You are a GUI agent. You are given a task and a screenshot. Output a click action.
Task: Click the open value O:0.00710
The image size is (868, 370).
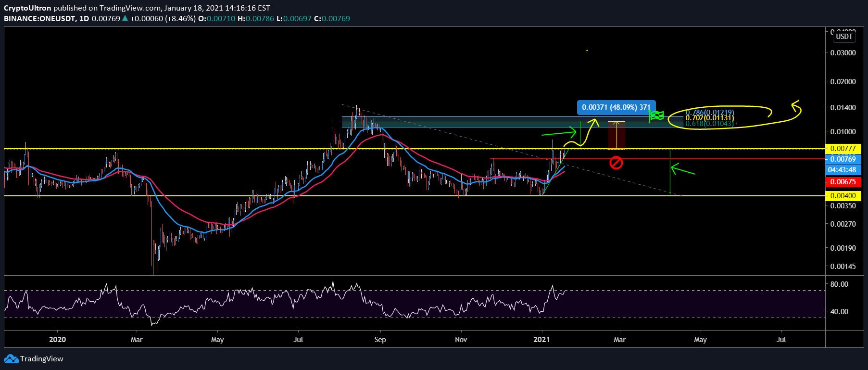(x=217, y=18)
